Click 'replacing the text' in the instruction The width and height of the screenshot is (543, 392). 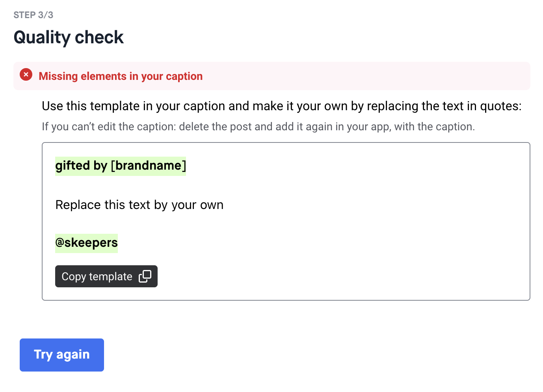415,106
